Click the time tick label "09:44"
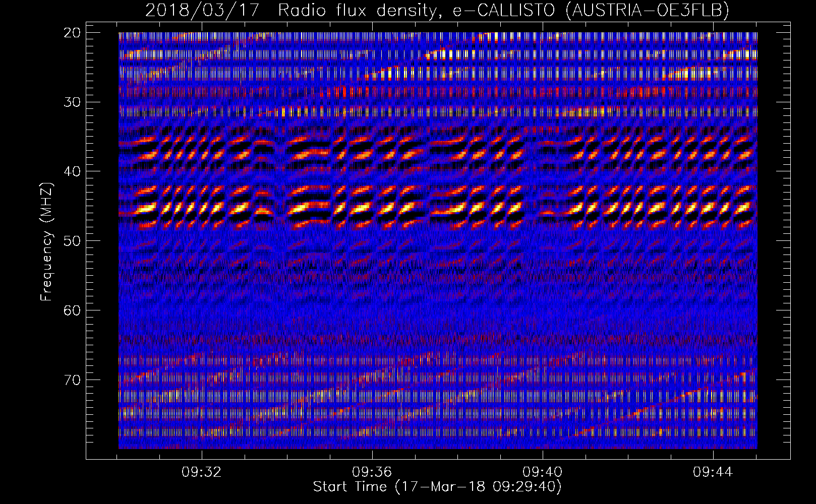 tap(713, 472)
